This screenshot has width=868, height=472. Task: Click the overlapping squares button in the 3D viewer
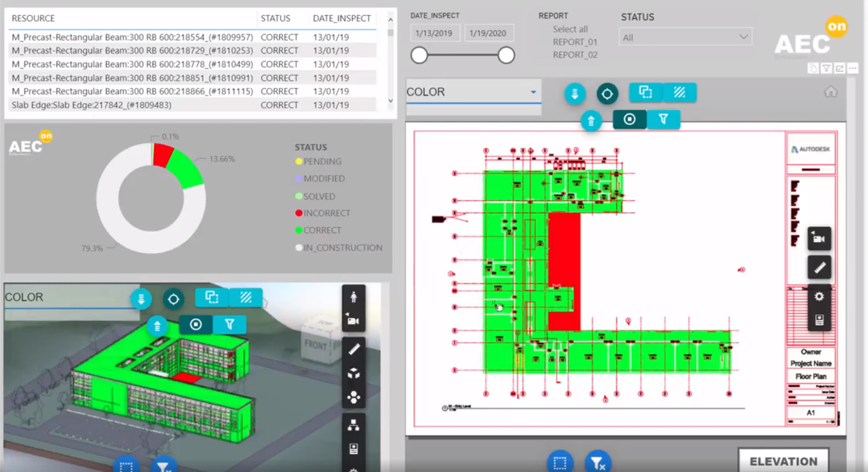click(x=212, y=297)
